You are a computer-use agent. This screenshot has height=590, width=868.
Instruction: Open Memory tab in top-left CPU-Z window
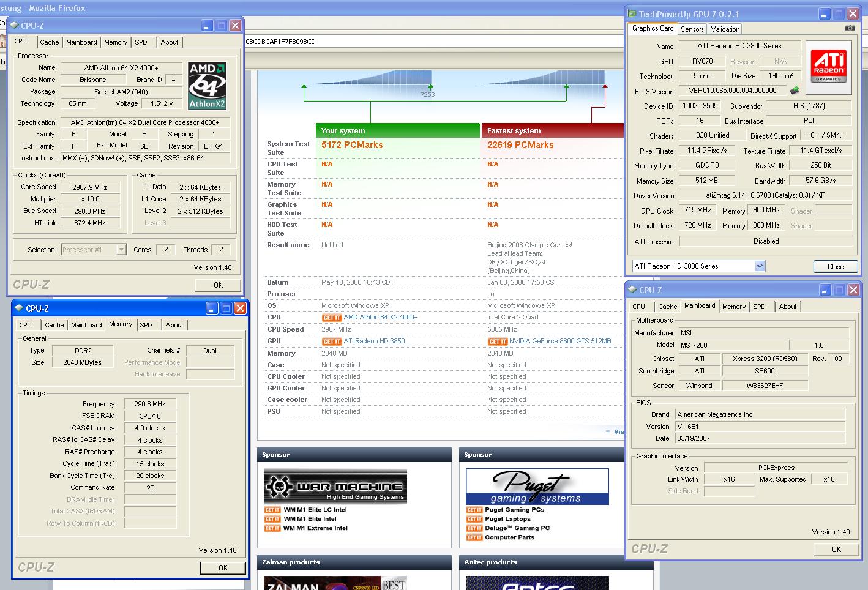coord(116,42)
